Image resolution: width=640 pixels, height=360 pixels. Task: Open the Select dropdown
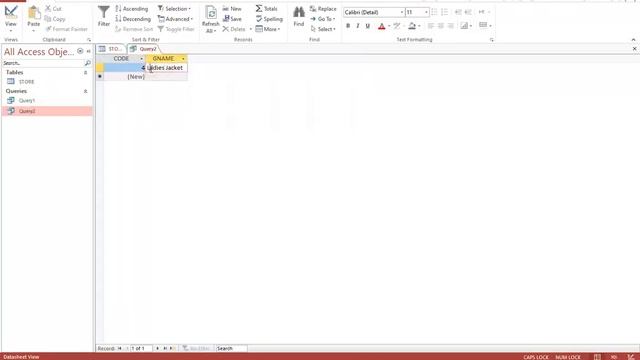[x=323, y=29]
